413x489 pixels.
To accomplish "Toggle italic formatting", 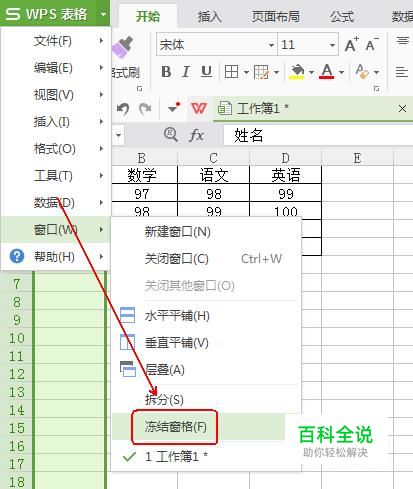I will click(x=186, y=72).
